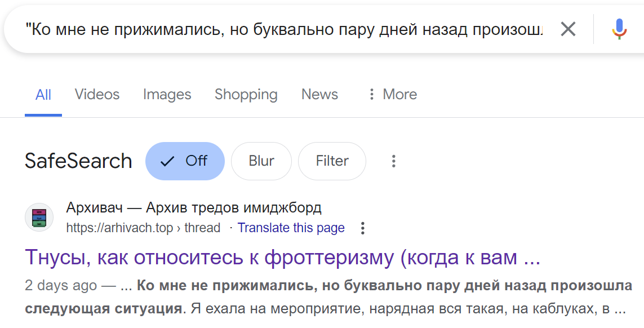Screen dimensions: 644x328
Task: Click the arhivach.top thread URL
Action: [x=143, y=228]
